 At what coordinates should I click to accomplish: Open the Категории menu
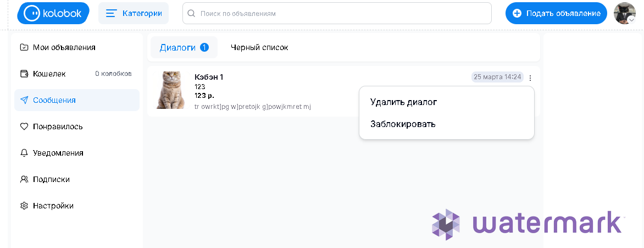pyautogui.click(x=134, y=13)
